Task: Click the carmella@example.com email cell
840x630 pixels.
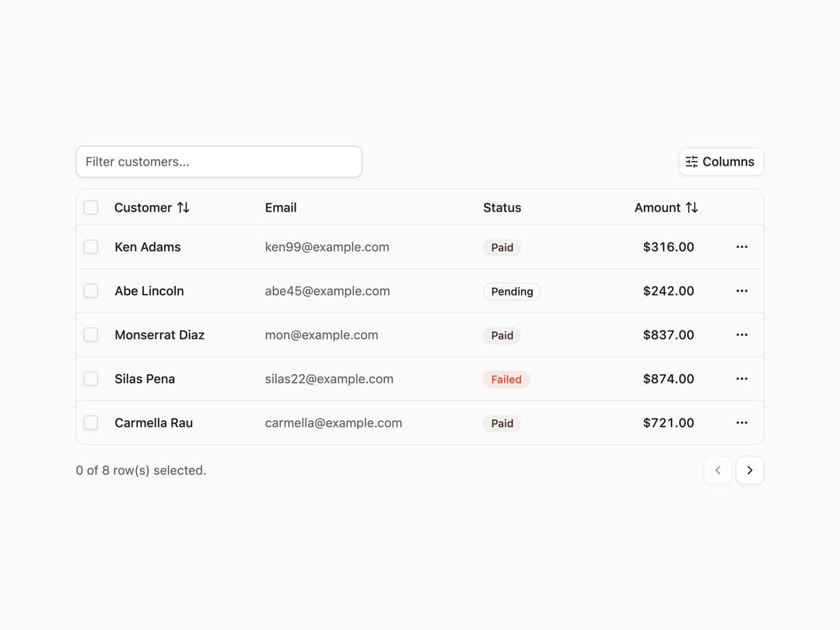Action: coord(333,422)
